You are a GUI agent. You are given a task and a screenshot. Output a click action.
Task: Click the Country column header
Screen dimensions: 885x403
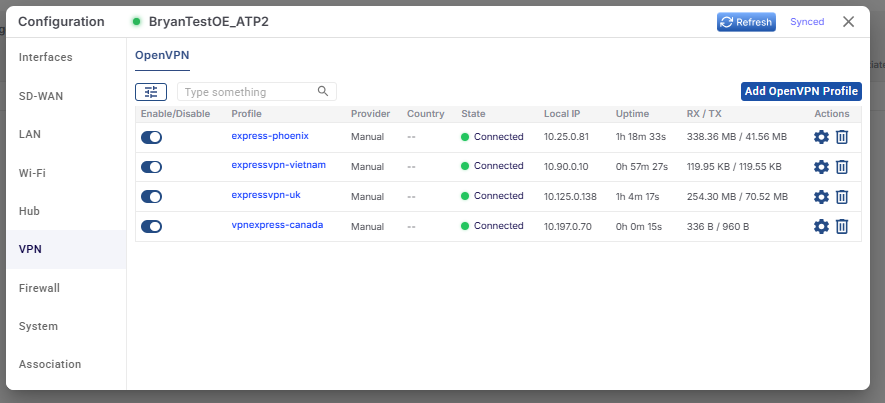point(426,114)
